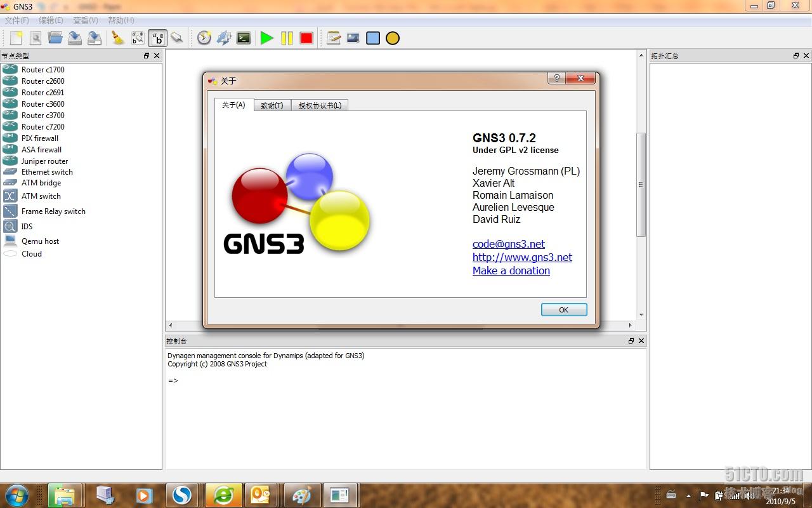Select the draw ellipse tool
Viewport: 812px width, 508px height.
click(393, 38)
